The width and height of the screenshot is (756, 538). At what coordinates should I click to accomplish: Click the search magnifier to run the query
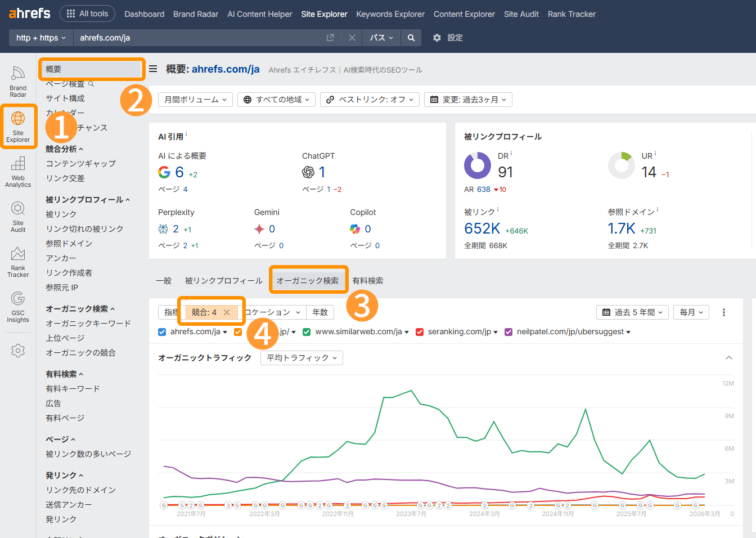click(411, 37)
